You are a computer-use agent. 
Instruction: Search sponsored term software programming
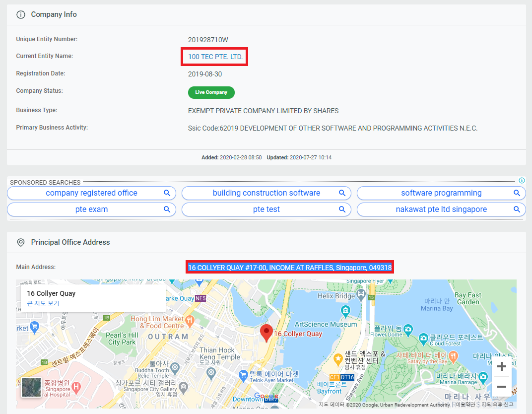coord(441,193)
